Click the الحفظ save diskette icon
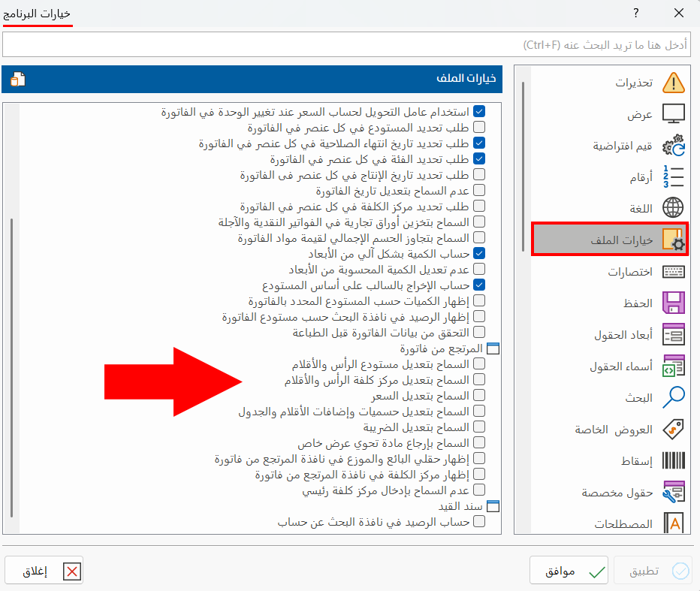Image resolution: width=700 pixels, height=591 pixels. pos(674,303)
